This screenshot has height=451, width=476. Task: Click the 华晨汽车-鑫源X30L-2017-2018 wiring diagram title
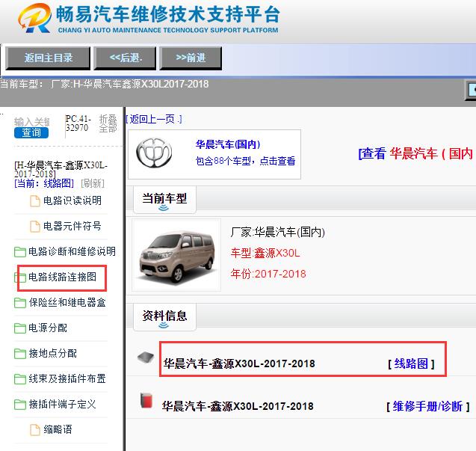pyautogui.click(x=239, y=363)
